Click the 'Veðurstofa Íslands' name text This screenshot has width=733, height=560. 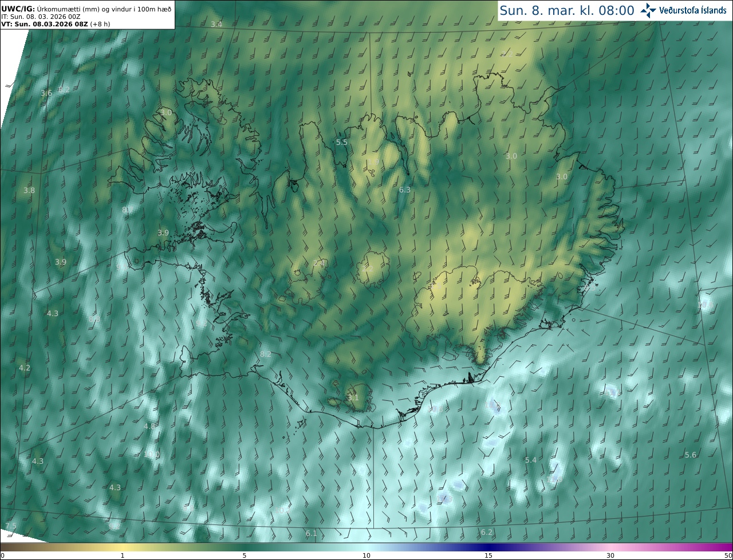693,10
